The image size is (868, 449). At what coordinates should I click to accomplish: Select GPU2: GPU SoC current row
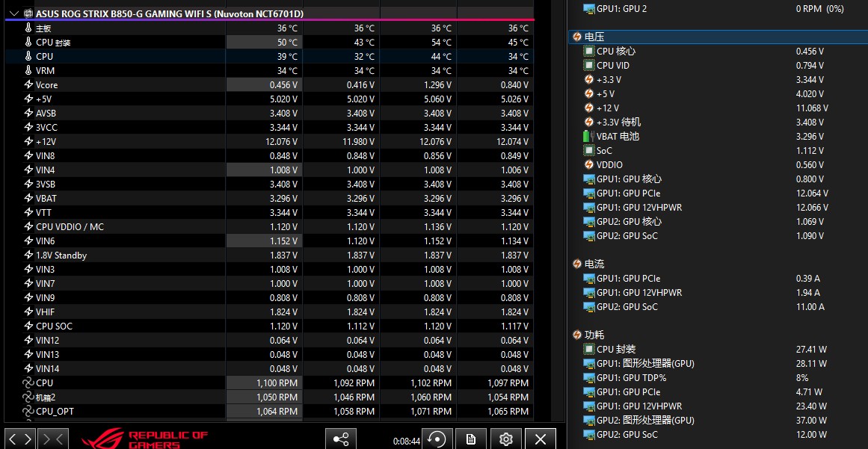click(x=718, y=307)
